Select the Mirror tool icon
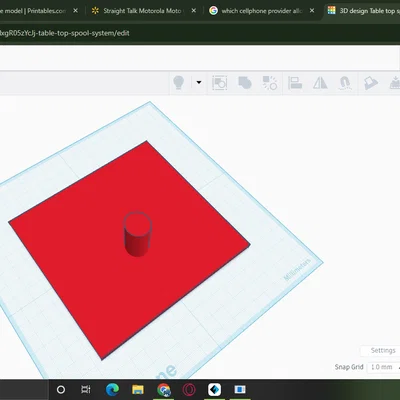The height and width of the screenshot is (400, 400). tap(320, 83)
